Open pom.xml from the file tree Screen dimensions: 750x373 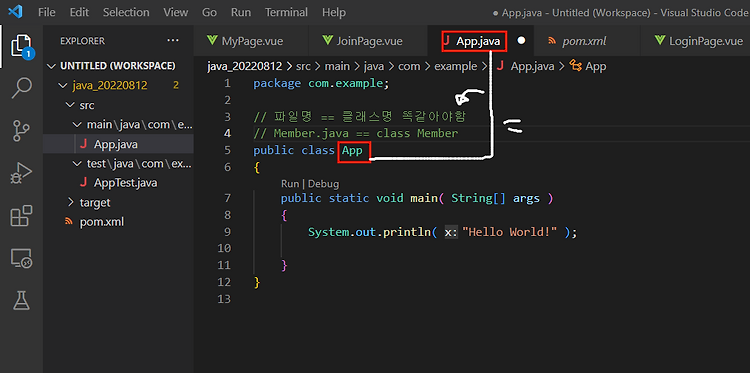118,222
